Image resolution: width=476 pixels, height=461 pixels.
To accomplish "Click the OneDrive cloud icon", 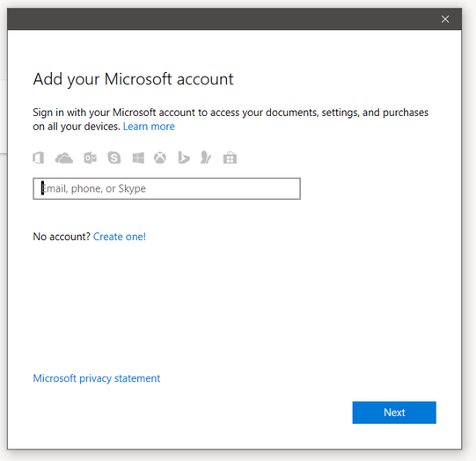I will (x=64, y=158).
